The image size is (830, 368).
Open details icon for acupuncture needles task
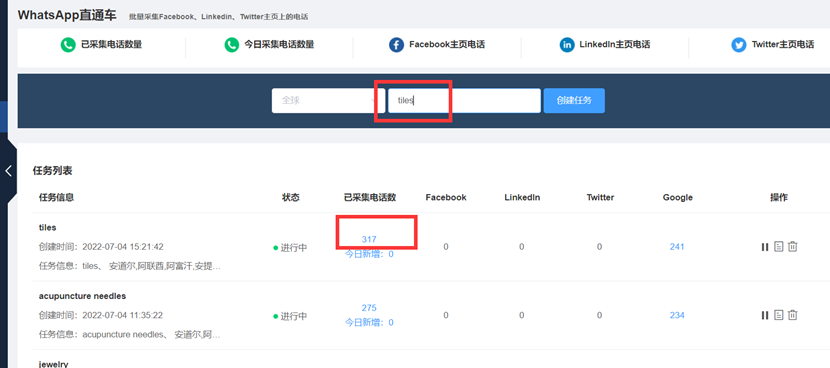(778, 315)
